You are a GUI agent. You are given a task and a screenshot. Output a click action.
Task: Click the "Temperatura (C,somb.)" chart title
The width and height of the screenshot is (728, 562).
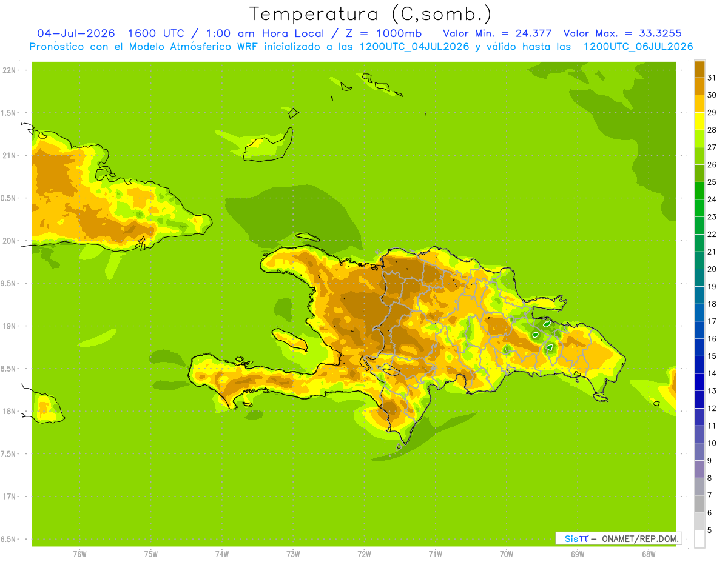click(x=370, y=15)
